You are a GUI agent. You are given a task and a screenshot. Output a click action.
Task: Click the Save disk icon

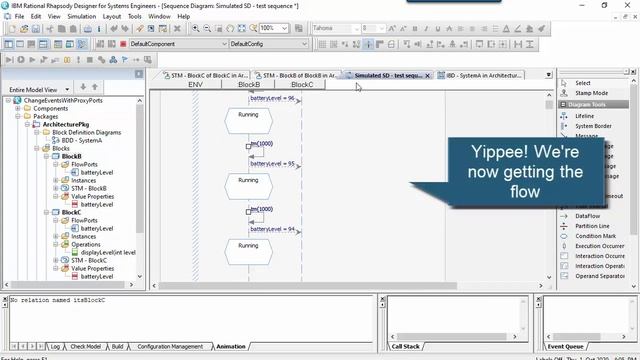click(36, 29)
